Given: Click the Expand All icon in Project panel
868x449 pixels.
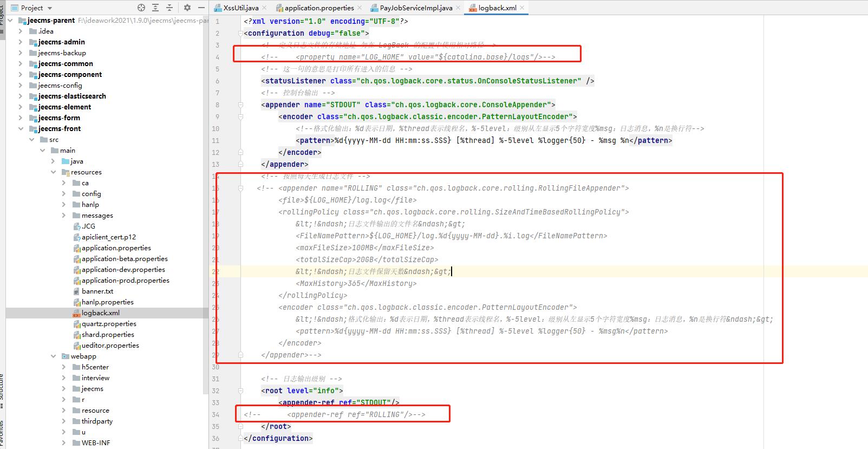Looking at the screenshot, I should 155,8.
